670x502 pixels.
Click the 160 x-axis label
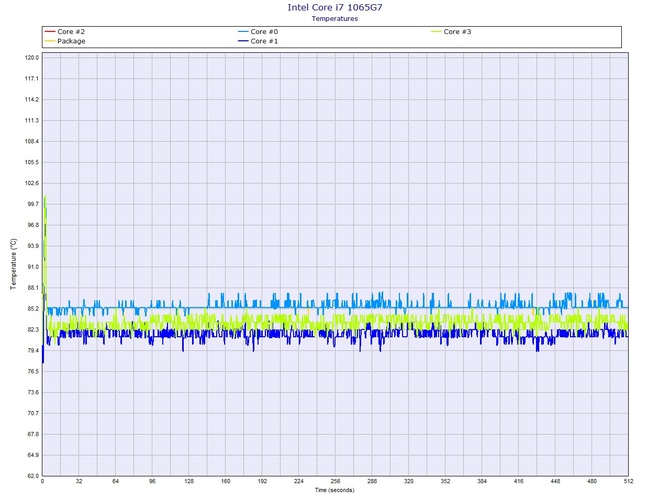[x=226, y=481]
